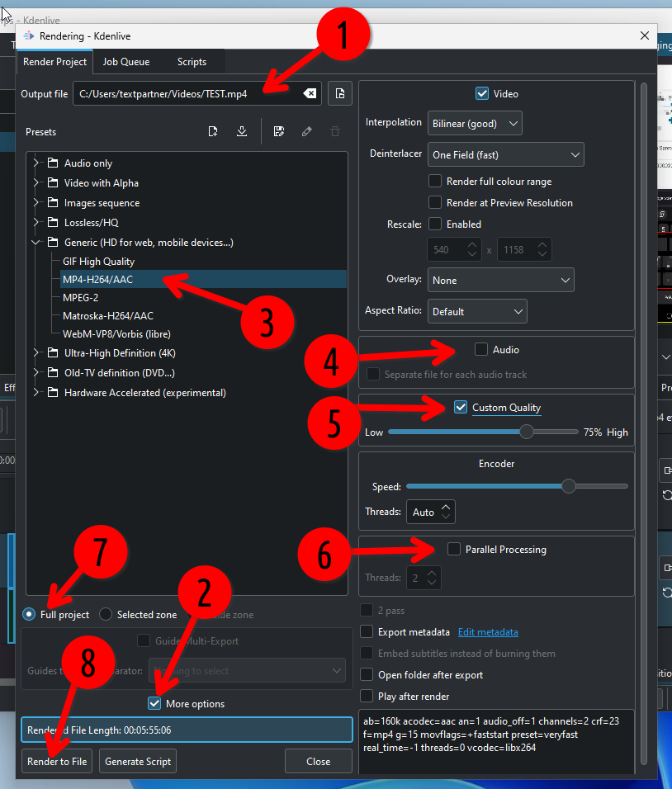The width and height of the screenshot is (672, 789).
Task: Expand Old-TV definition (DVD...) group
Action: click(x=35, y=372)
